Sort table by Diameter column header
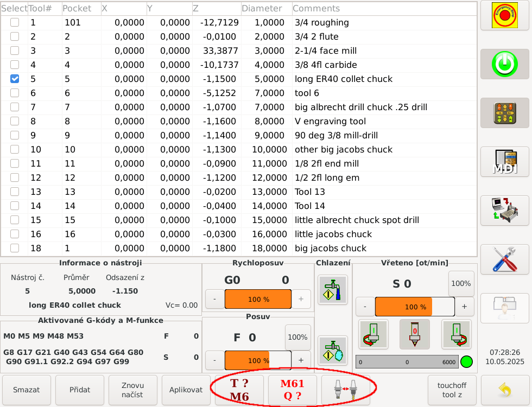 tap(262, 9)
